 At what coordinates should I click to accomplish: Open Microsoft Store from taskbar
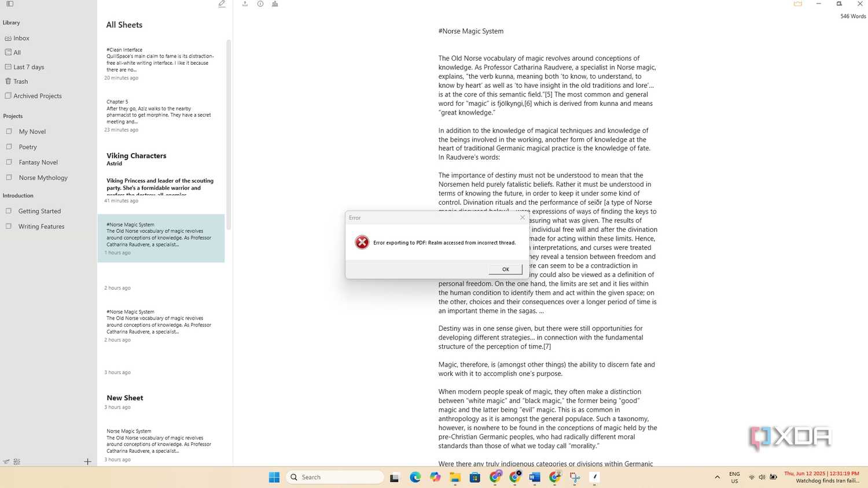tap(475, 477)
